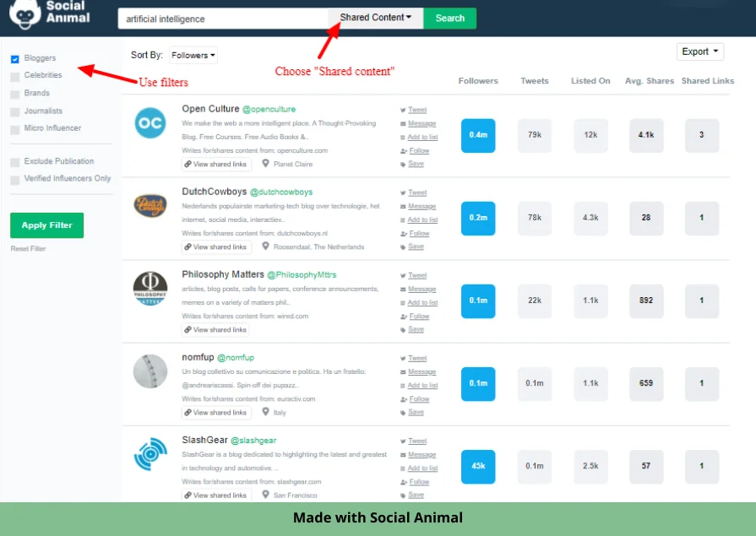Click Message envelope icon for Open Culture

403,124
